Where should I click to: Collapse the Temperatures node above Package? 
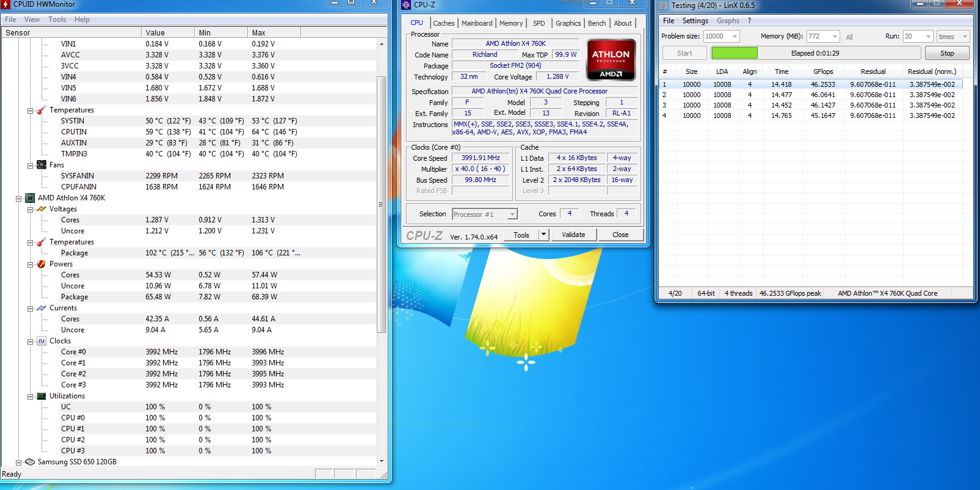point(30,243)
